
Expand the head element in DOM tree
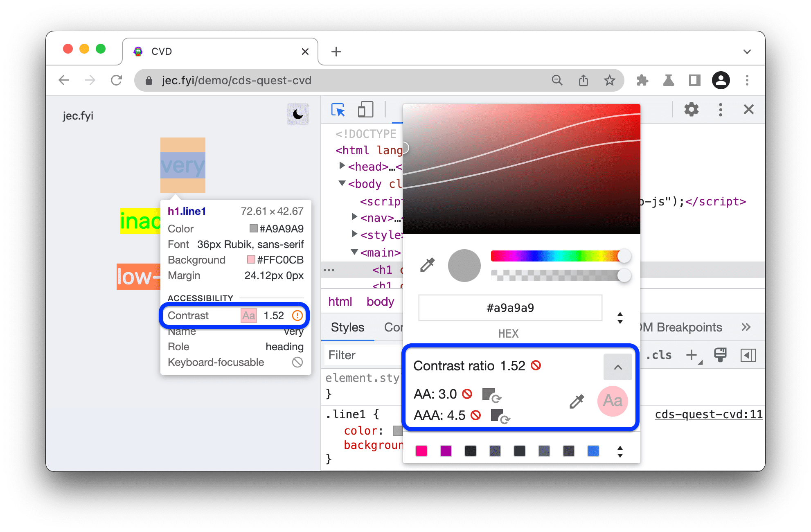337,165
